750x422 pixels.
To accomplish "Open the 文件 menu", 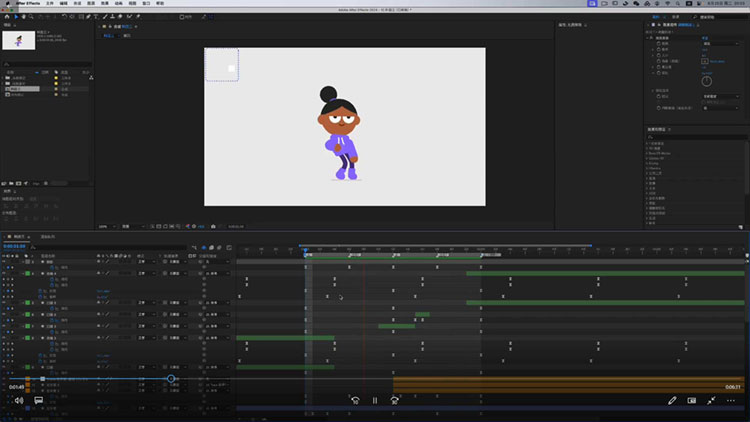I will [x=49, y=4].
